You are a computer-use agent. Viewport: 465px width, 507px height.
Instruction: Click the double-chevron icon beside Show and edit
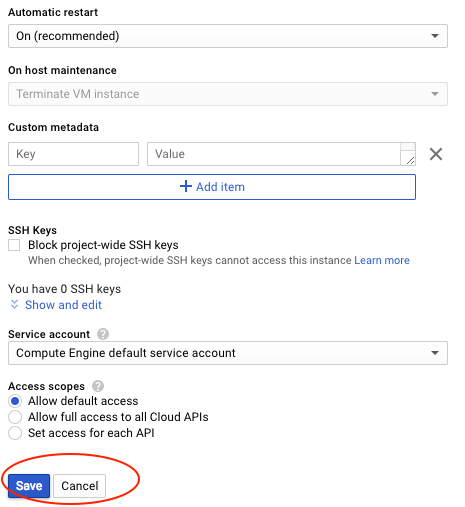[14, 304]
